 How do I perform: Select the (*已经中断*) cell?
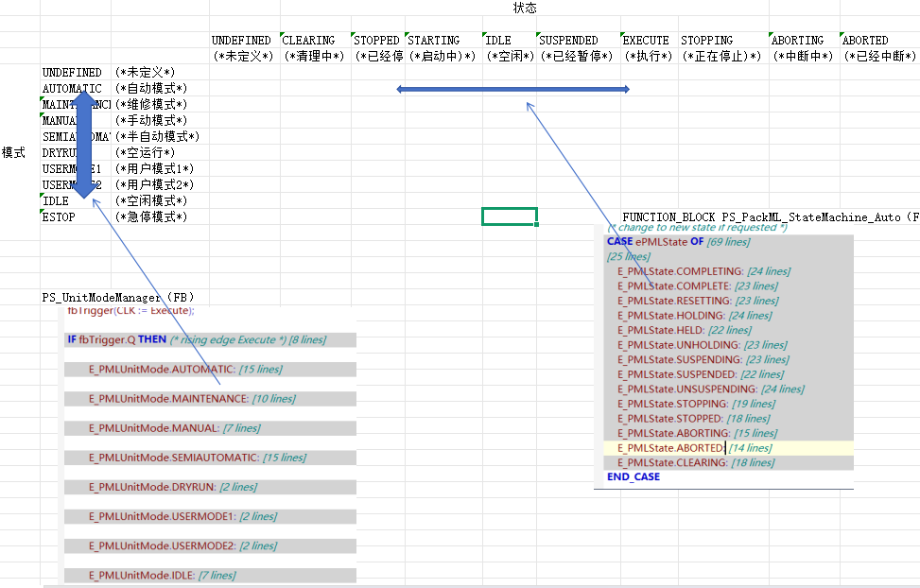879,57
